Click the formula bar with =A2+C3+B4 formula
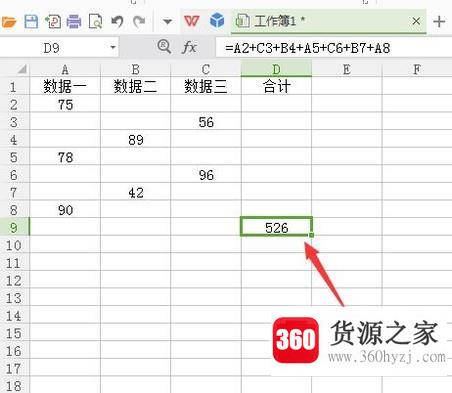The width and height of the screenshot is (452, 393). [x=333, y=48]
